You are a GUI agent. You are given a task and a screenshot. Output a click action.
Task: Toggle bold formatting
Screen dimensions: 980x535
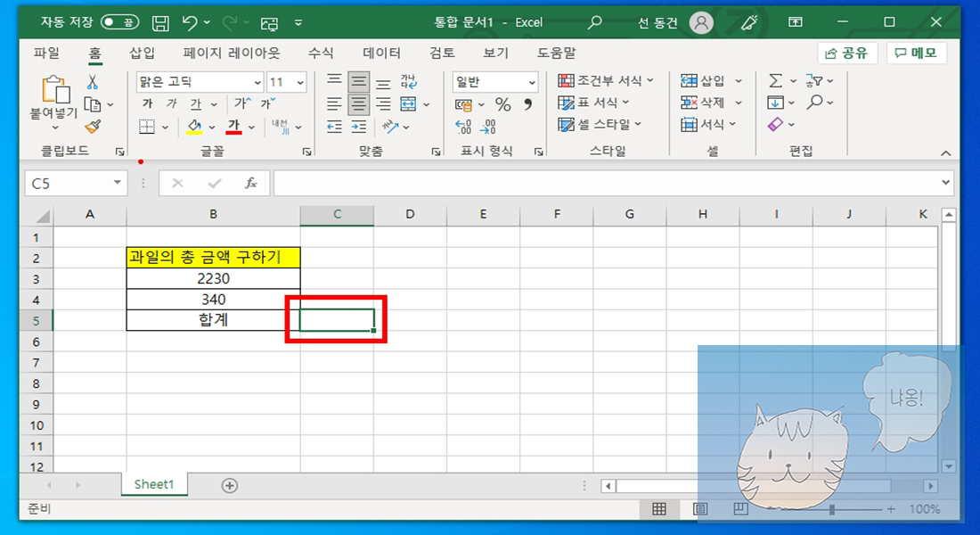[148, 103]
